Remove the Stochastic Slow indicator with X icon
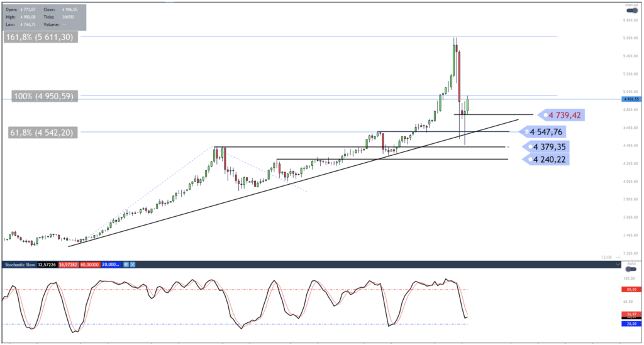Viewport: 644px width, 345px height. click(133, 266)
